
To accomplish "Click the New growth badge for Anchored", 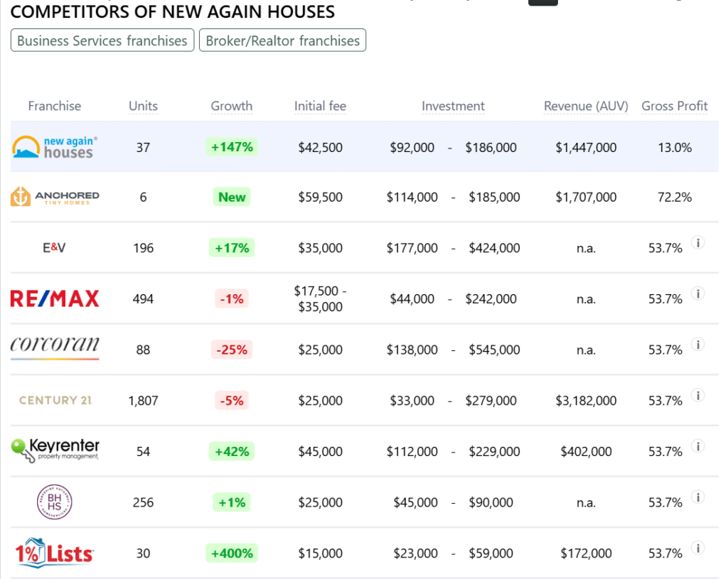I will [x=232, y=197].
